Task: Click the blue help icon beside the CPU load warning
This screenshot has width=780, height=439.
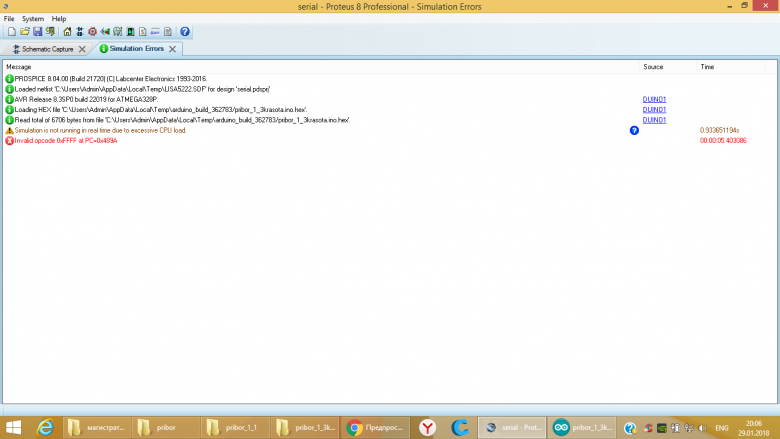Action: click(x=634, y=130)
